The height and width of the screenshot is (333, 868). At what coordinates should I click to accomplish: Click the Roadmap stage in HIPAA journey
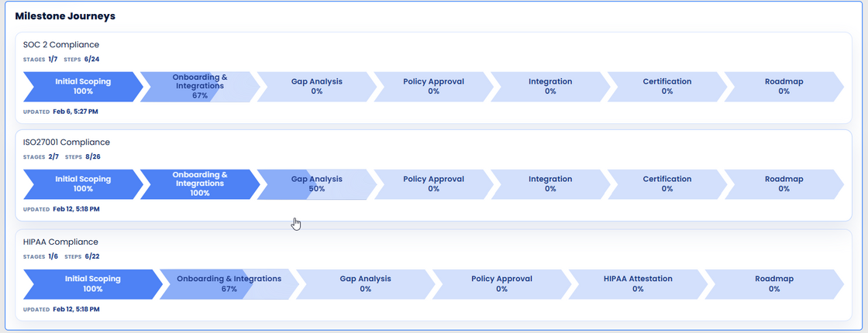(x=773, y=283)
